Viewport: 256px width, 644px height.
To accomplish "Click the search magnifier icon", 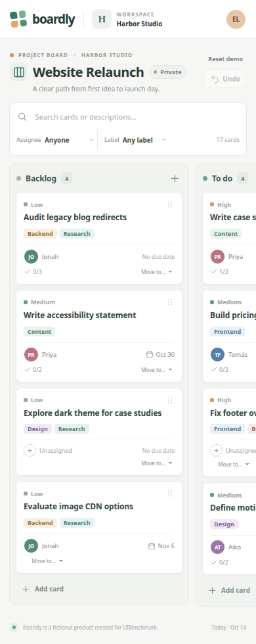I will tap(22, 117).
